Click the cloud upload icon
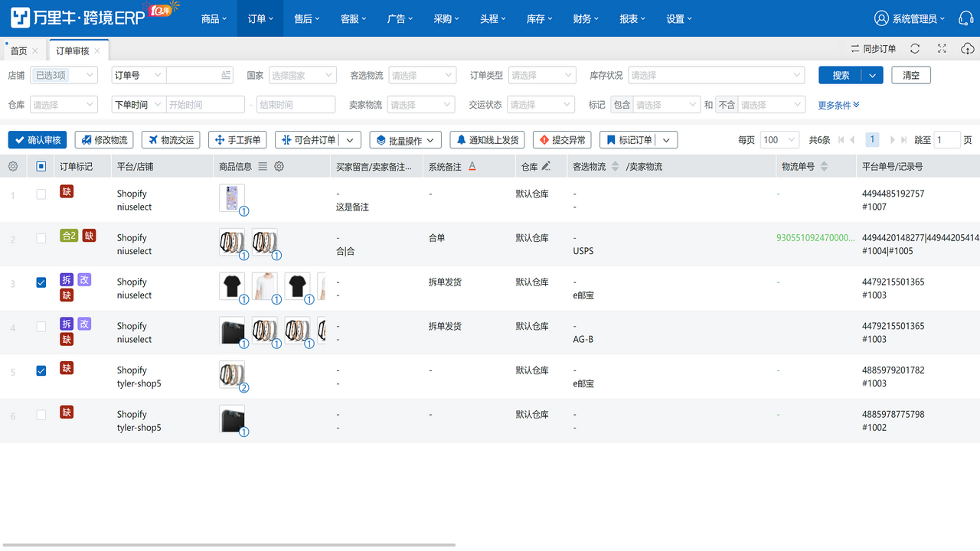Viewport: 980px width, 551px height. [x=968, y=49]
